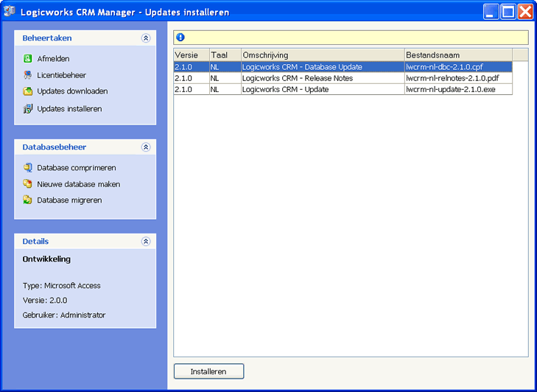Select the Logicworks CRM - Update row

click(343, 89)
